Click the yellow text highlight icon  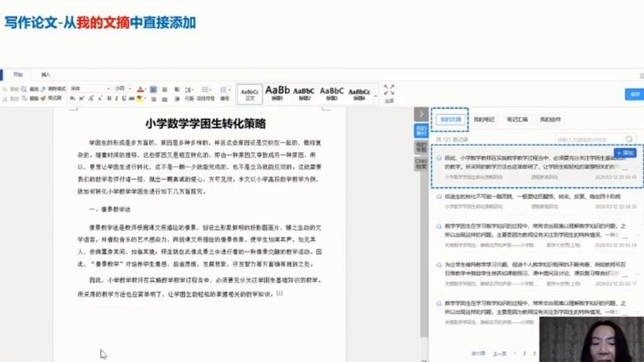pyautogui.click(x=140, y=99)
